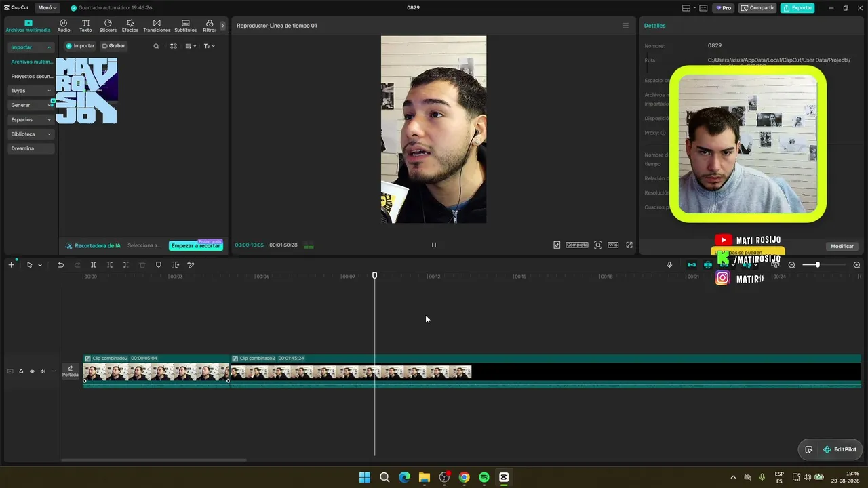The height and width of the screenshot is (488, 868).
Task: Open the Subtítulos tab
Action: (x=185, y=26)
